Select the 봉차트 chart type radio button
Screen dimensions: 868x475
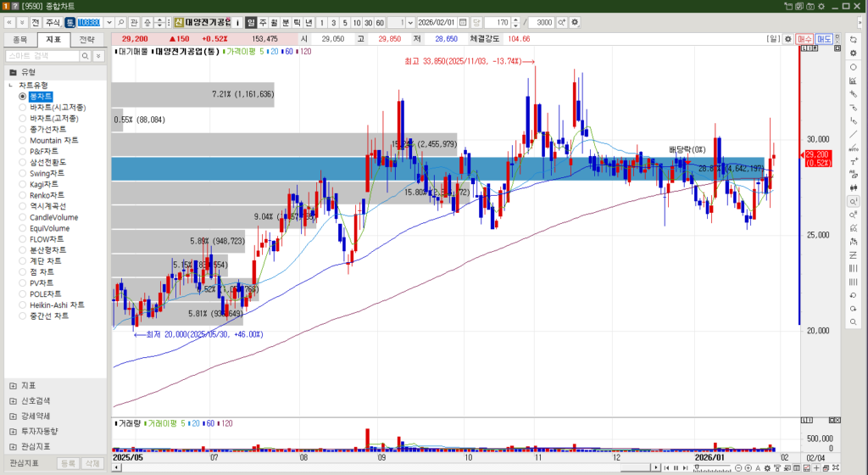(x=23, y=97)
